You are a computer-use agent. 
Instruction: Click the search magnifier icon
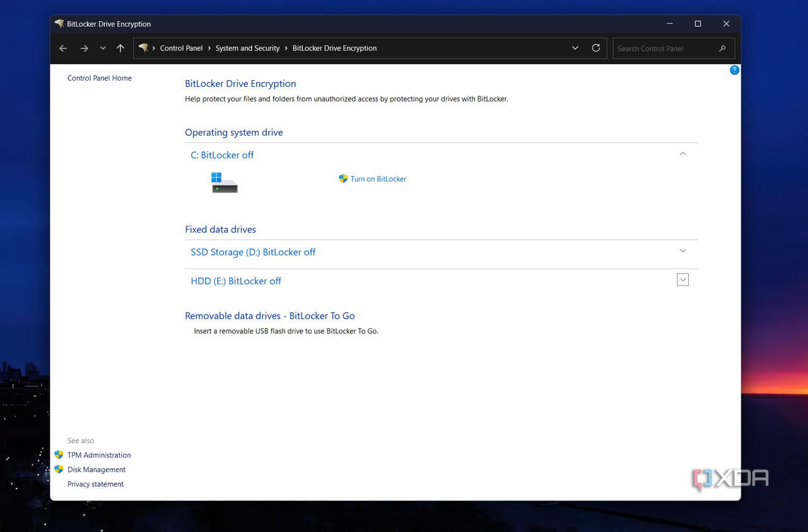point(722,49)
